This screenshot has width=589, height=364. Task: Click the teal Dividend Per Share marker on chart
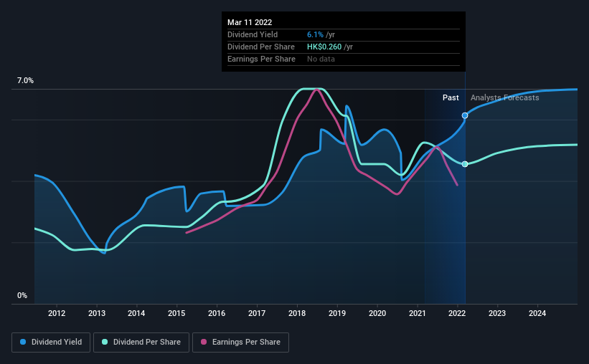(465, 164)
